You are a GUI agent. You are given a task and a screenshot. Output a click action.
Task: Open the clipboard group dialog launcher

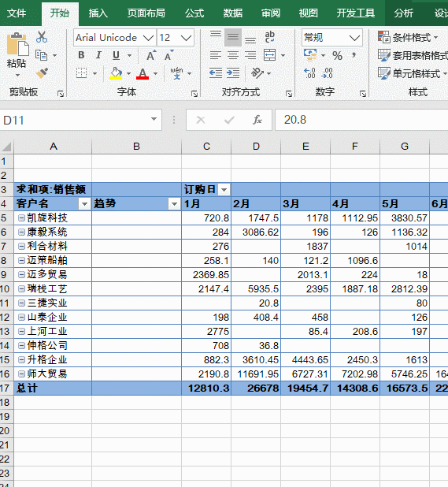pos(61,94)
